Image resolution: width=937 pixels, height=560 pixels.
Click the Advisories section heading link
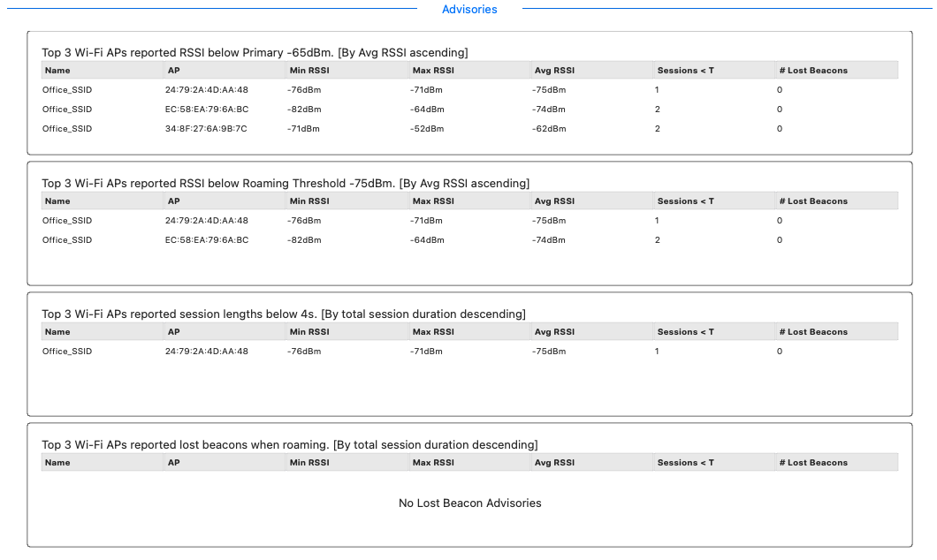469,10
